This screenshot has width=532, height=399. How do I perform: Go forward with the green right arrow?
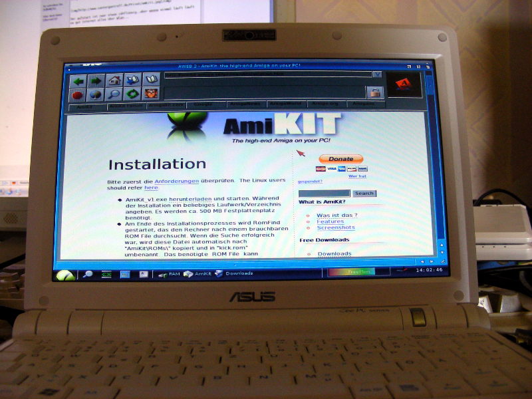[96, 80]
